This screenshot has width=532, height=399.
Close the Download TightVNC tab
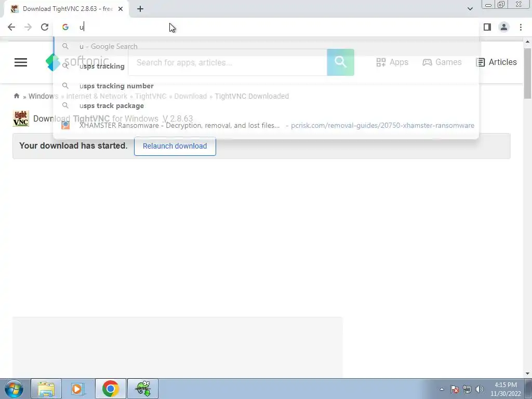(x=121, y=9)
